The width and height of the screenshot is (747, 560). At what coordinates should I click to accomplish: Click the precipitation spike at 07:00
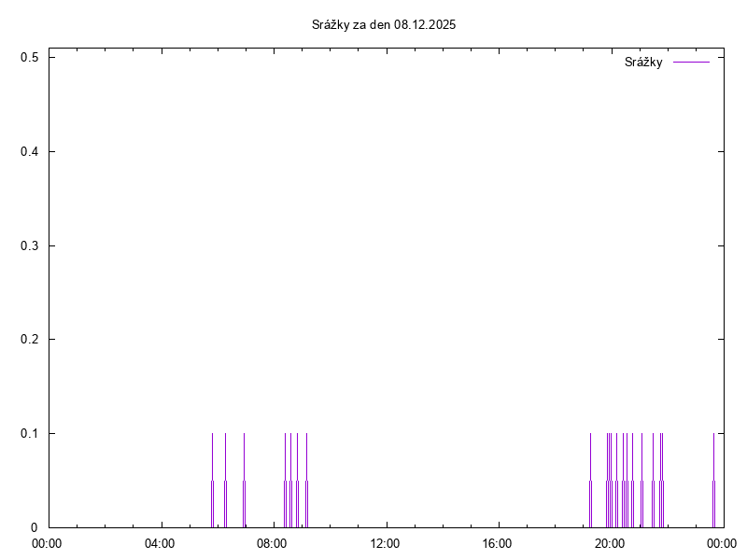click(244, 481)
